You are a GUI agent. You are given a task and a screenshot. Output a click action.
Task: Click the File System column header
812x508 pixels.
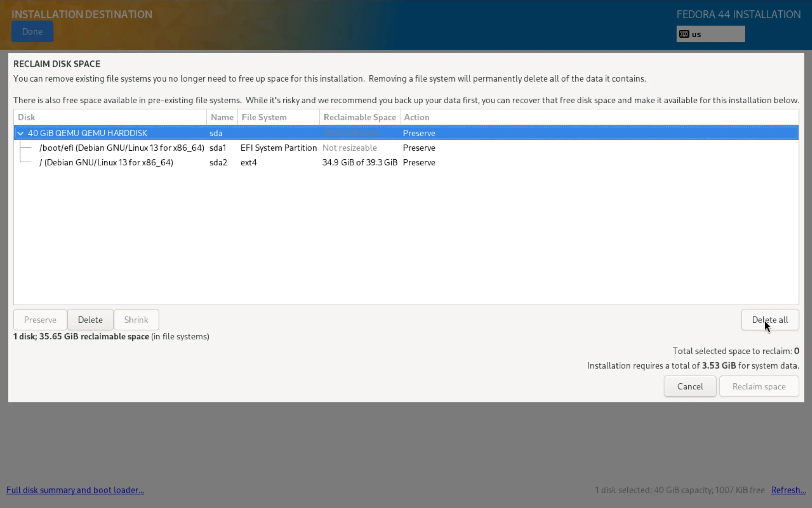(x=278, y=117)
